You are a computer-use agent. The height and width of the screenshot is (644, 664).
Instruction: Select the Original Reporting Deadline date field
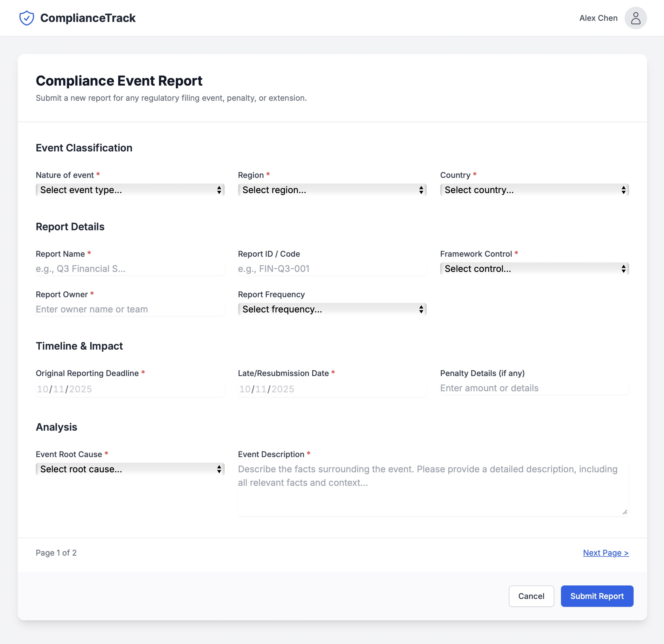tap(130, 389)
